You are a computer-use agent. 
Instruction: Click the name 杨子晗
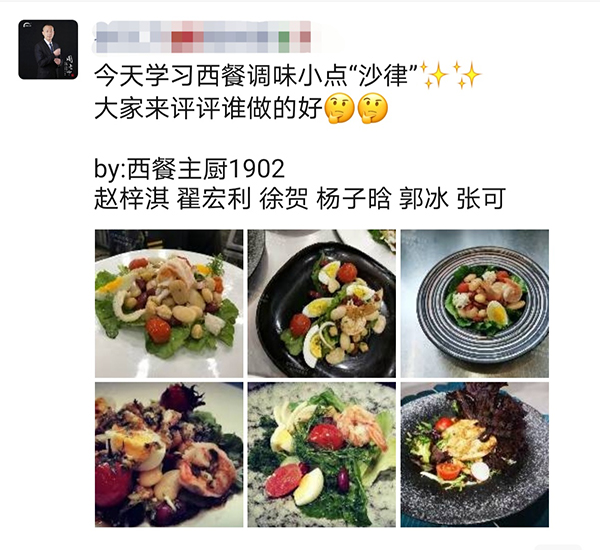[354, 198]
